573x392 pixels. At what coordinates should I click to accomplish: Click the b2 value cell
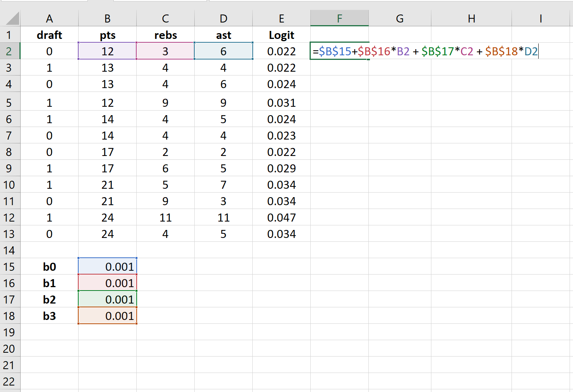tap(107, 299)
